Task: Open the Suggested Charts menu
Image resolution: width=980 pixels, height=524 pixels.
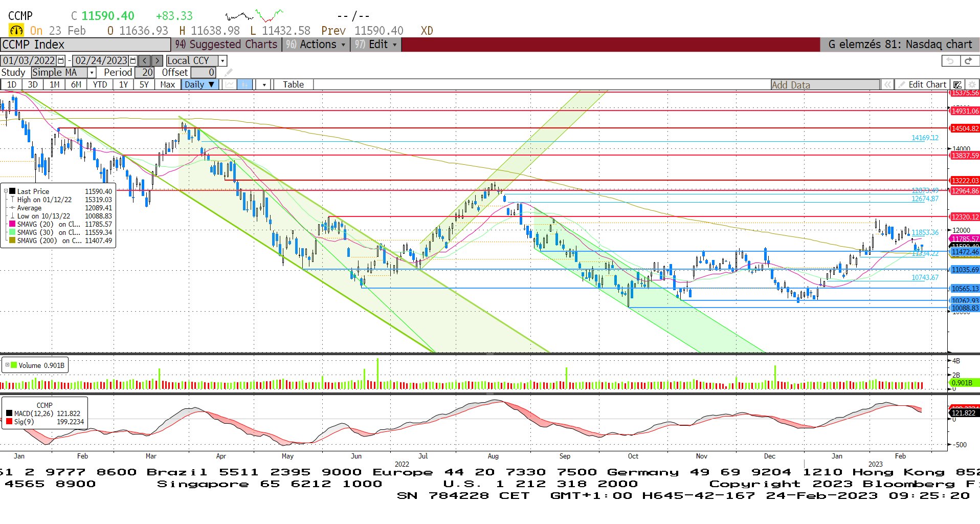Action: [x=227, y=45]
